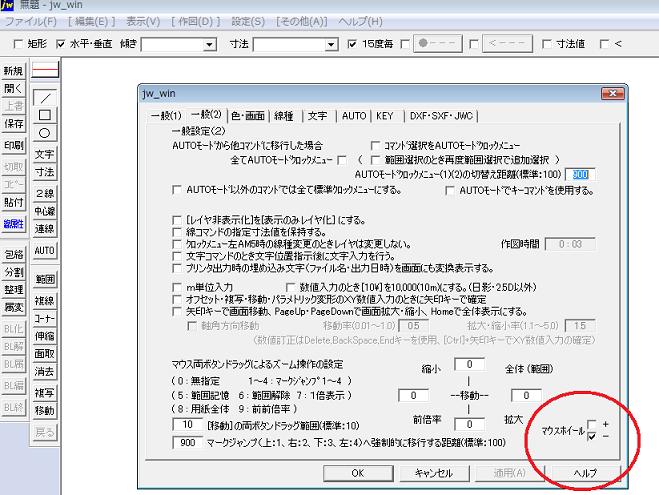659x495 pixels.
Task: Switch to the 文字 settings tab
Action: tap(317, 116)
